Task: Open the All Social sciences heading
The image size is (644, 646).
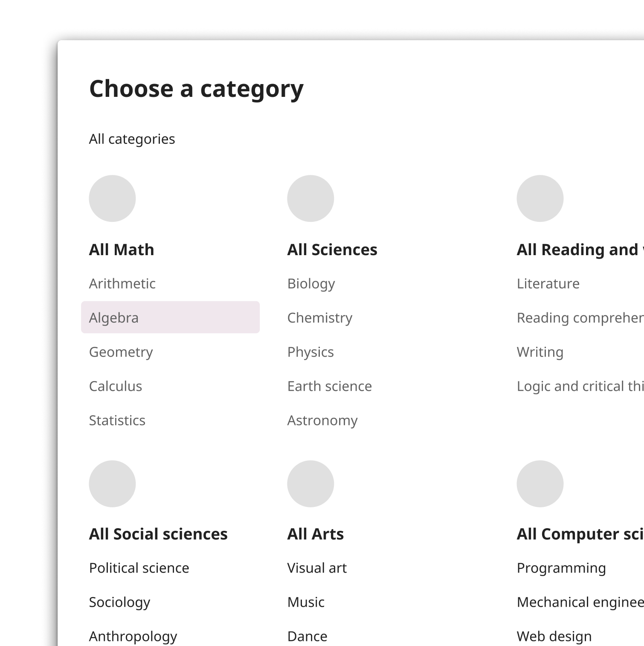Action: (x=158, y=534)
